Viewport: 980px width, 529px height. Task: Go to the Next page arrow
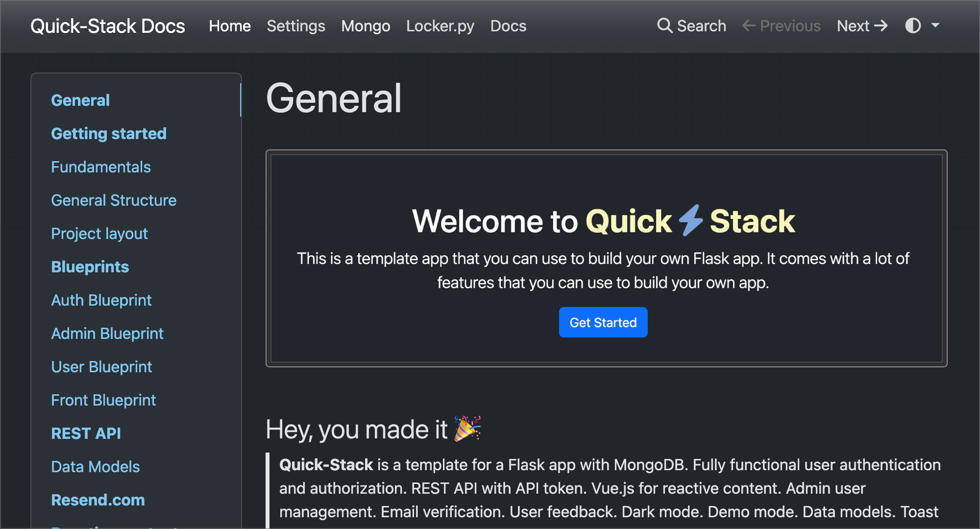point(881,25)
